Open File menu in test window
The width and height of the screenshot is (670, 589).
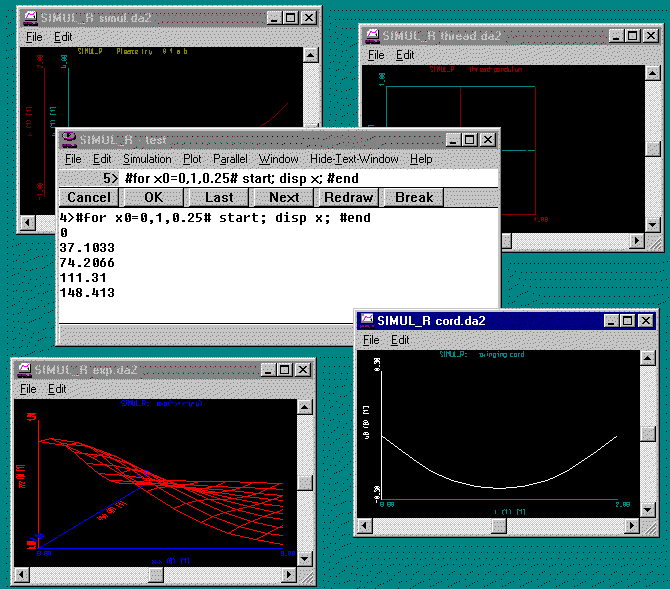73,159
